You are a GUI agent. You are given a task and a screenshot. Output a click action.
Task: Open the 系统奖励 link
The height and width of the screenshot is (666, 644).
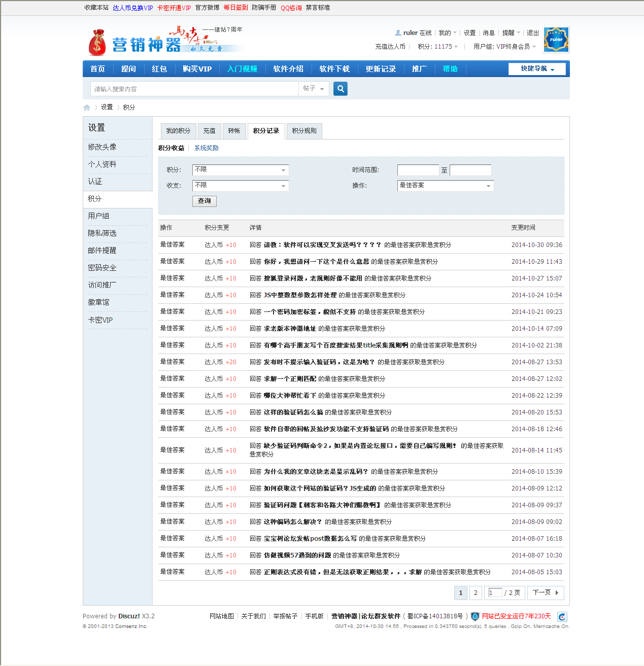(x=207, y=148)
